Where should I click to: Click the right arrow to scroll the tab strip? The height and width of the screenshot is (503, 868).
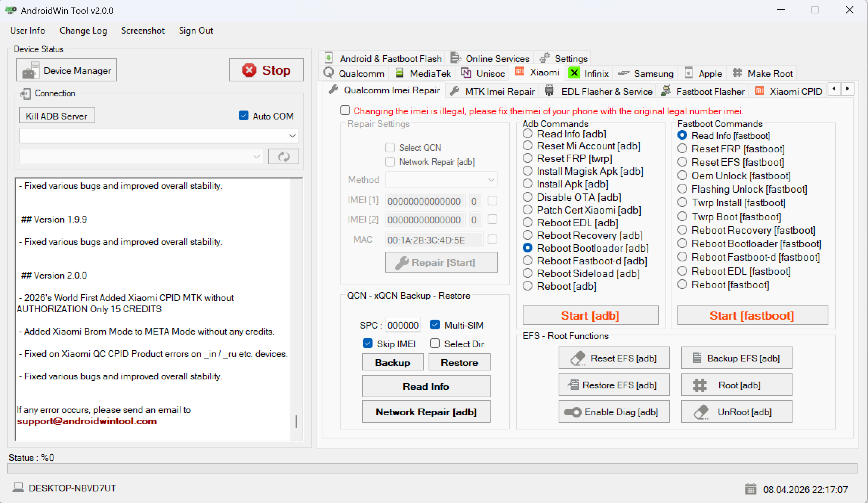tap(847, 89)
